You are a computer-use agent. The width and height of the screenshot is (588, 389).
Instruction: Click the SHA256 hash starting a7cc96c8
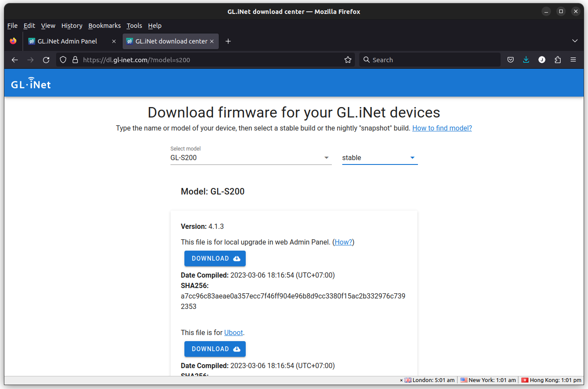(293, 301)
